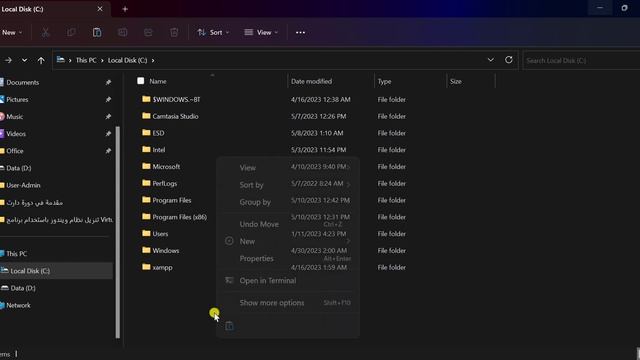Expand the recent locations chevron
The height and width of the screenshot is (360, 640).
pyautogui.click(x=24, y=60)
